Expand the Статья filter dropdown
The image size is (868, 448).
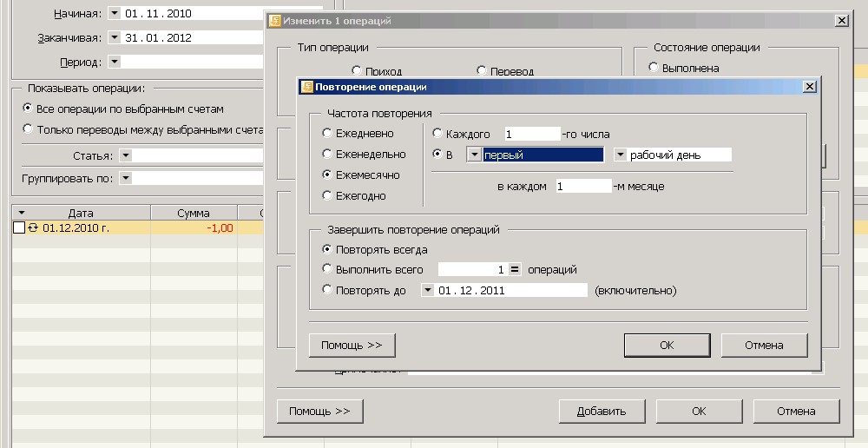(125, 155)
